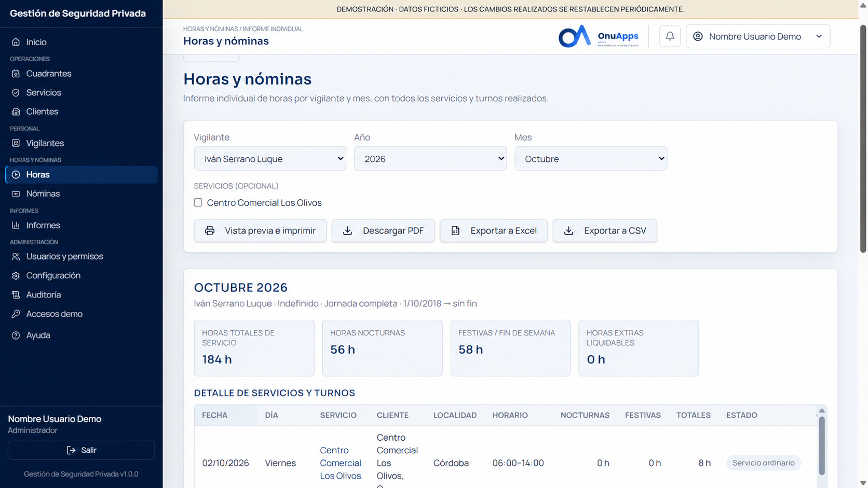Click the 02/10/2026 date cell
Viewport: 868px width, 488px height.
point(226,463)
